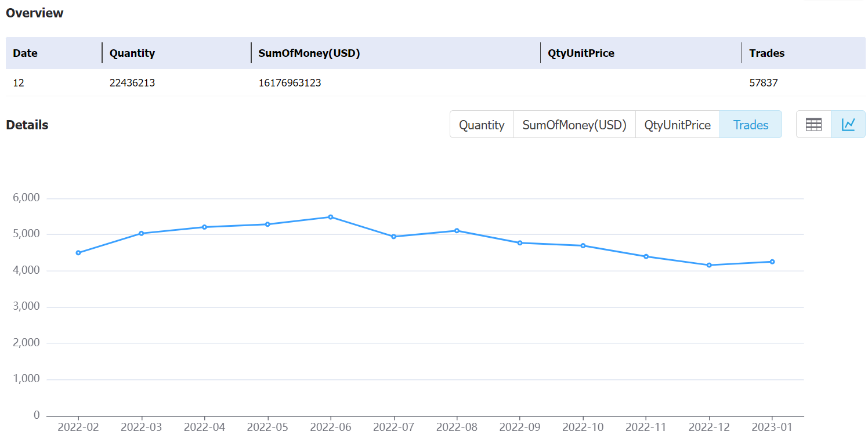
Task: Switch to line chart view icon
Action: pos(848,124)
